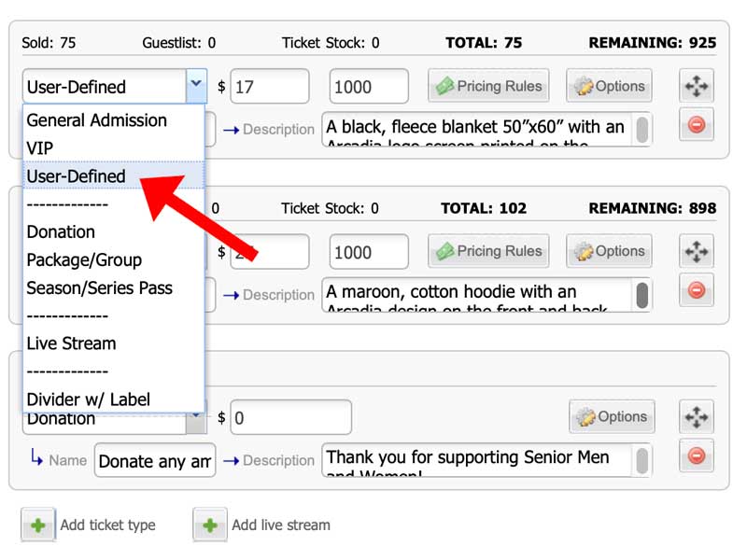Click the 'TOTAL: 75' text
Screen dimensions: 747x560
pos(484,42)
